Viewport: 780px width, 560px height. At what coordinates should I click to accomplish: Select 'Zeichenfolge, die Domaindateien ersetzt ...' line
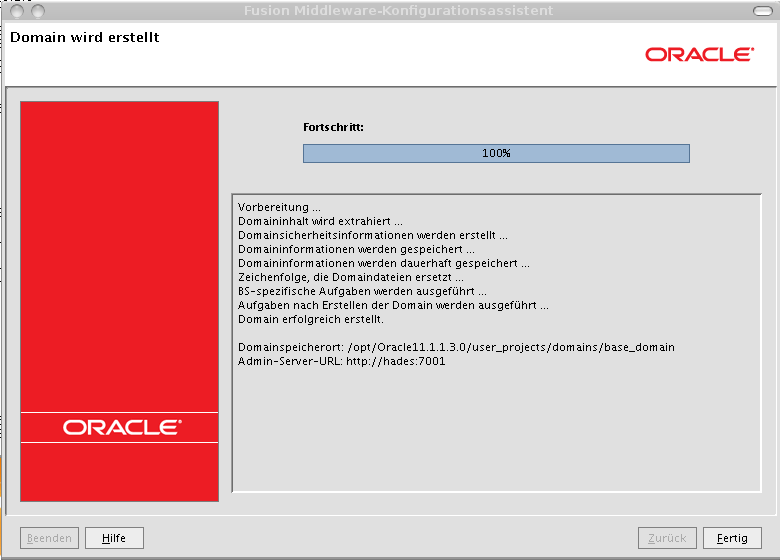pyautogui.click(x=351, y=277)
